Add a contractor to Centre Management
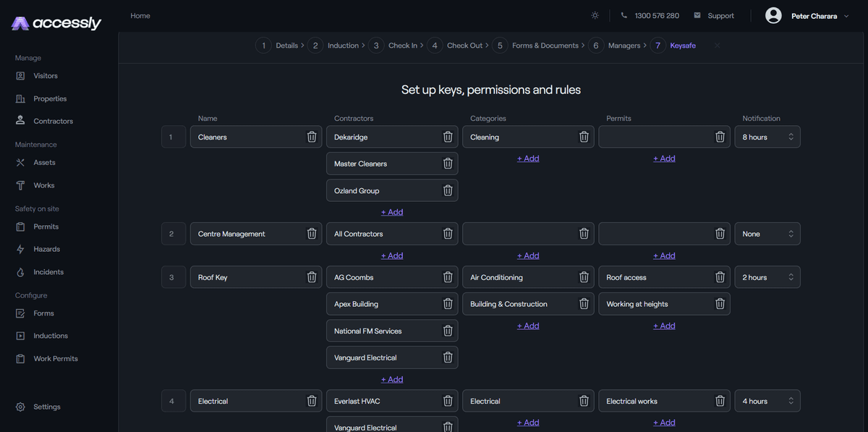The height and width of the screenshot is (432, 868). point(392,255)
